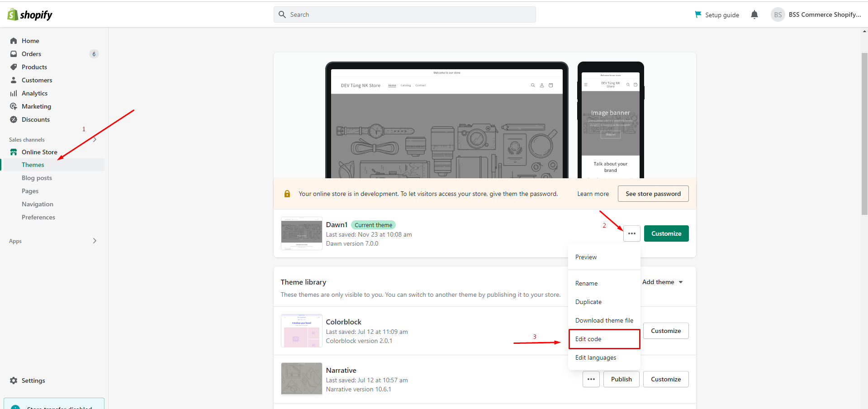Click the Search input field
This screenshot has height=409, width=868.
(x=405, y=14)
